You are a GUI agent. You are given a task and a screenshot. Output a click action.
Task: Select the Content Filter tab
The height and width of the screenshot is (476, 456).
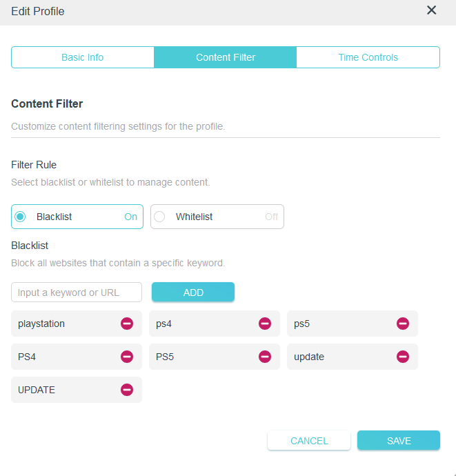(x=226, y=57)
